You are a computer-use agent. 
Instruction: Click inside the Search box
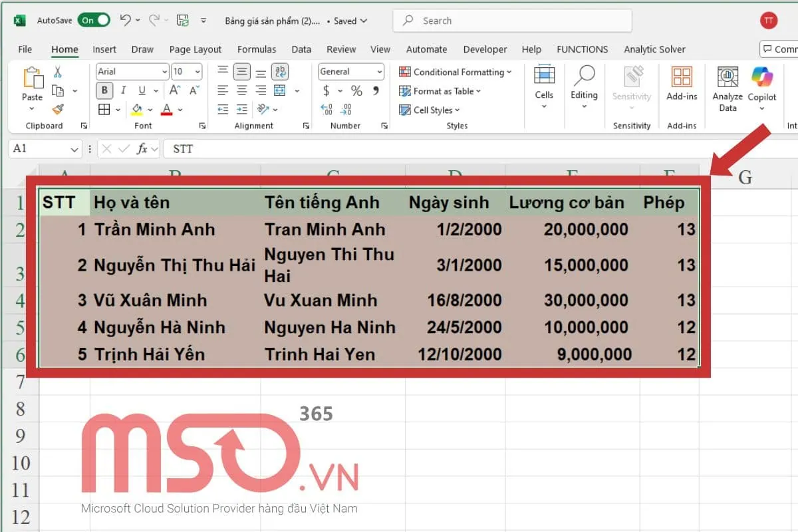pyautogui.click(x=512, y=20)
